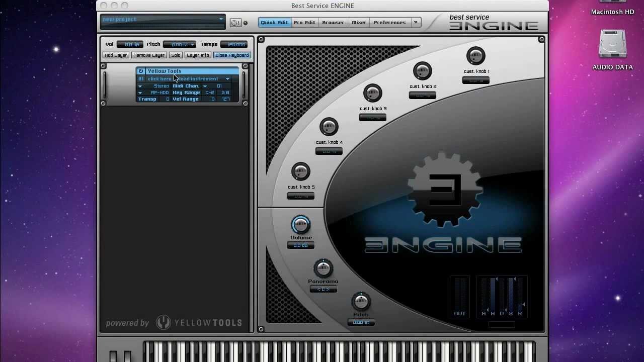Toggle the Yellow Tools layer power icon
644x362 pixels.
tap(141, 71)
